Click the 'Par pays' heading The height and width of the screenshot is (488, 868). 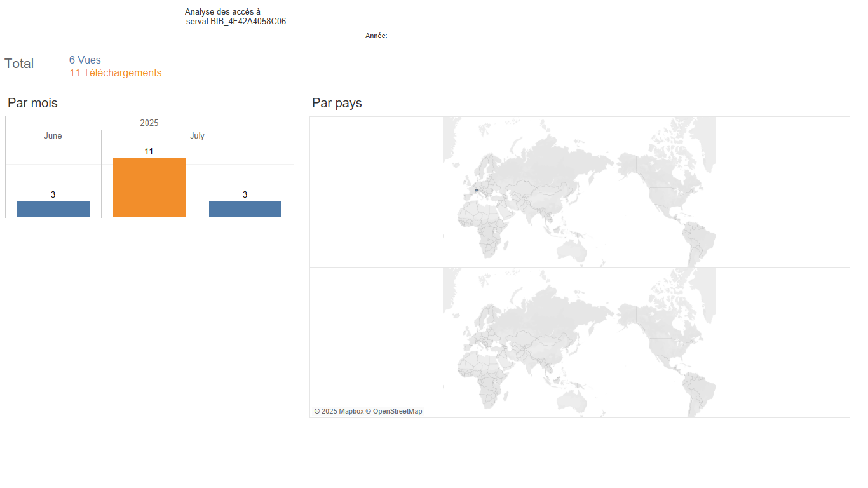click(337, 103)
